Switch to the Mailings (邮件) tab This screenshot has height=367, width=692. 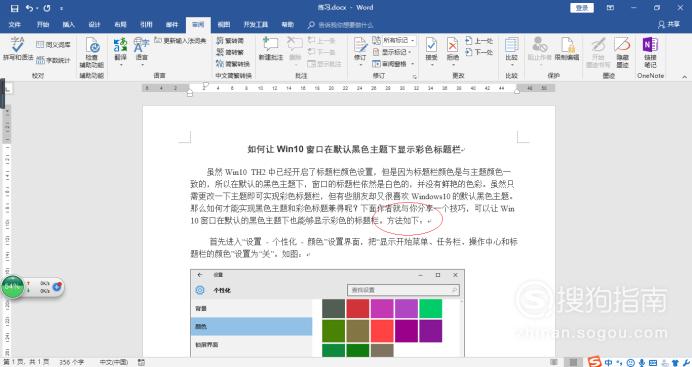tap(172, 25)
